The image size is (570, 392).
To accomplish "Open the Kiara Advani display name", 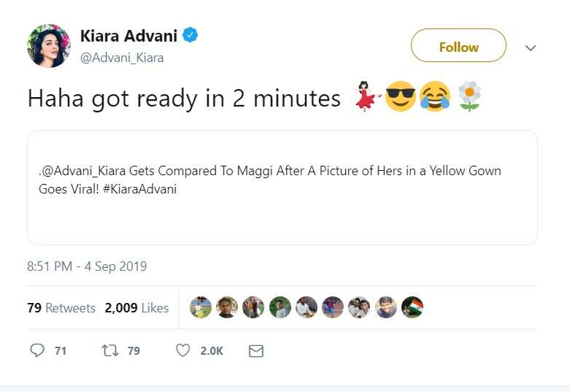I will click(128, 36).
